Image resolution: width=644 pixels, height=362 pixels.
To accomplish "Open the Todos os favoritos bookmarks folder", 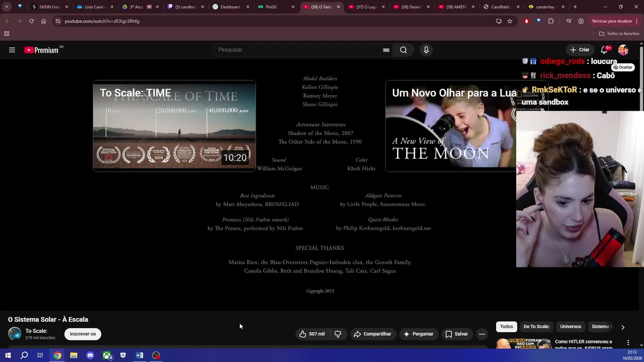I will tap(619, 34).
